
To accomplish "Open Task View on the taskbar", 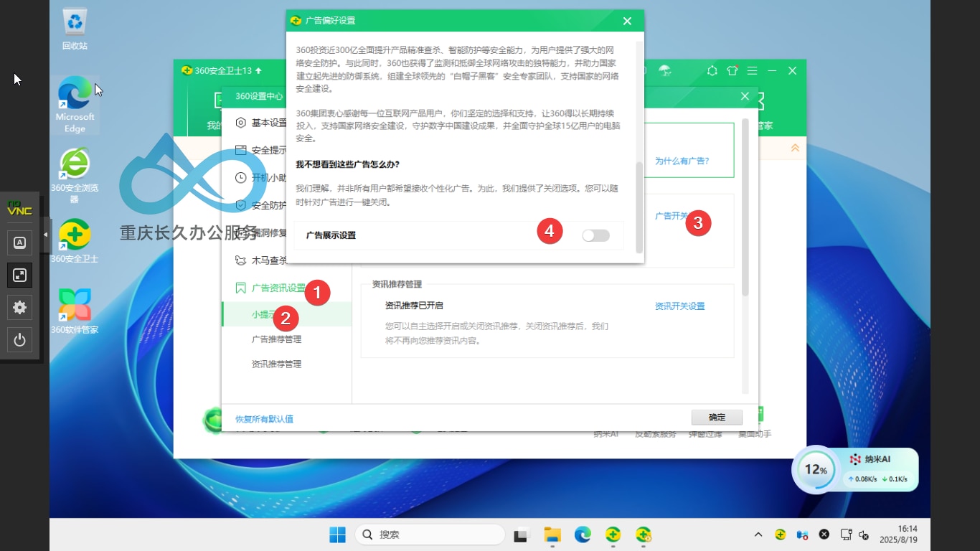I will (522, 534).
